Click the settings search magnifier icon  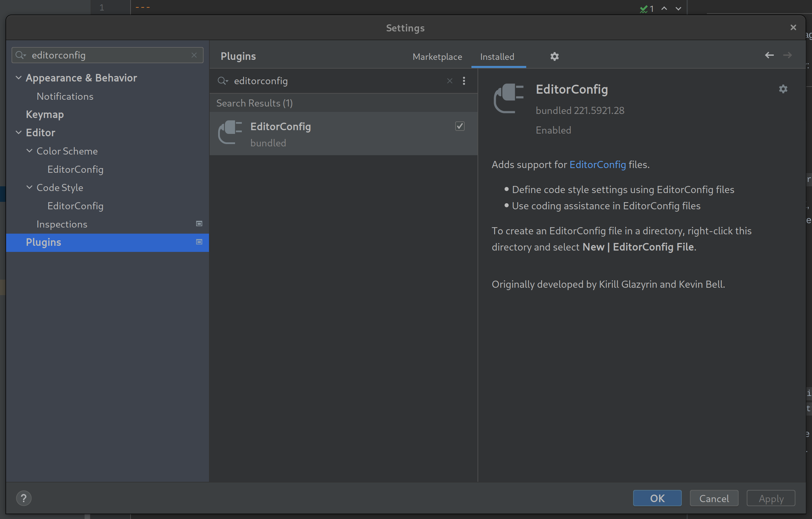20,55
